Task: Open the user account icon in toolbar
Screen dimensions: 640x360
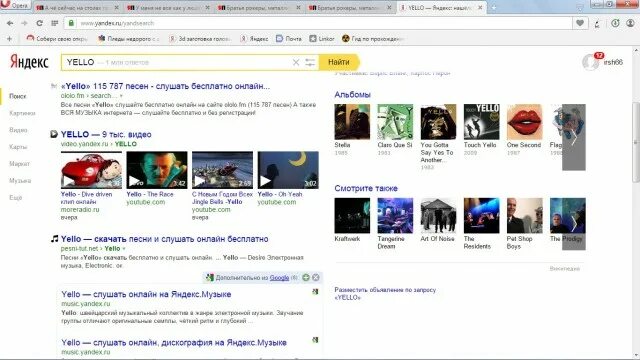Action: [x=630, y=23]
